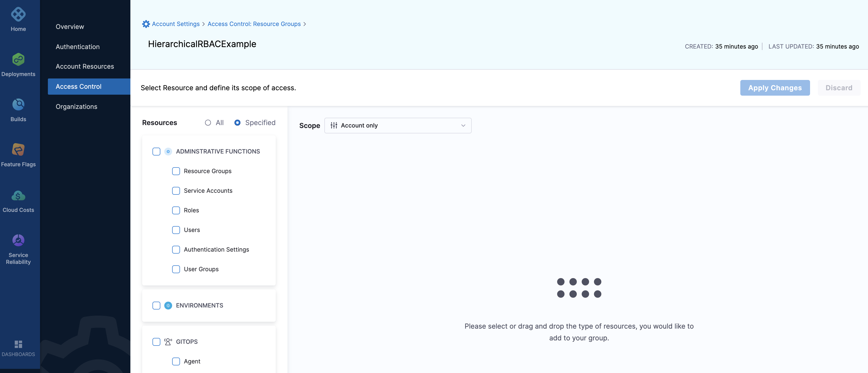Check the Environments checkbox
The image size is (868, 373).
click(156, 306)
